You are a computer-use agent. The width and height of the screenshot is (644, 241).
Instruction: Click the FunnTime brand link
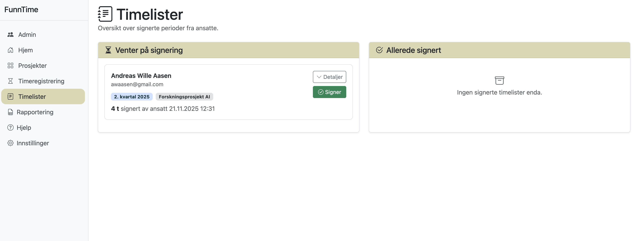point(21,9)
